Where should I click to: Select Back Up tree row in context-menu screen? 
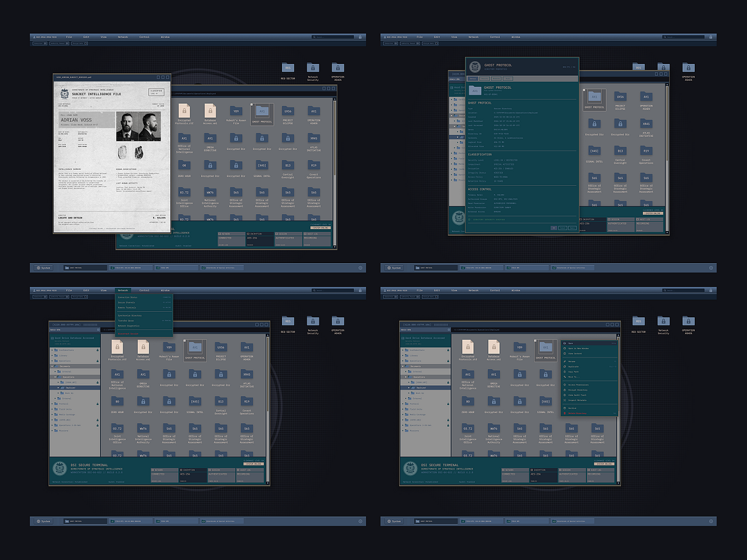click(425, 393)
